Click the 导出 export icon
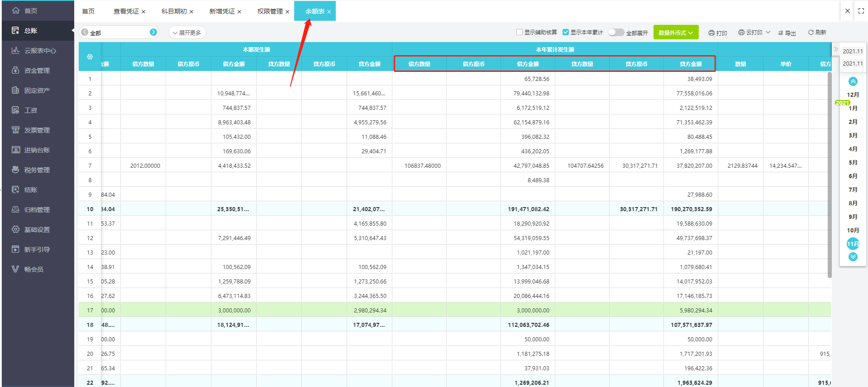Image resolution: width=868 pixels, height=387 pixels. coord(781,33)
